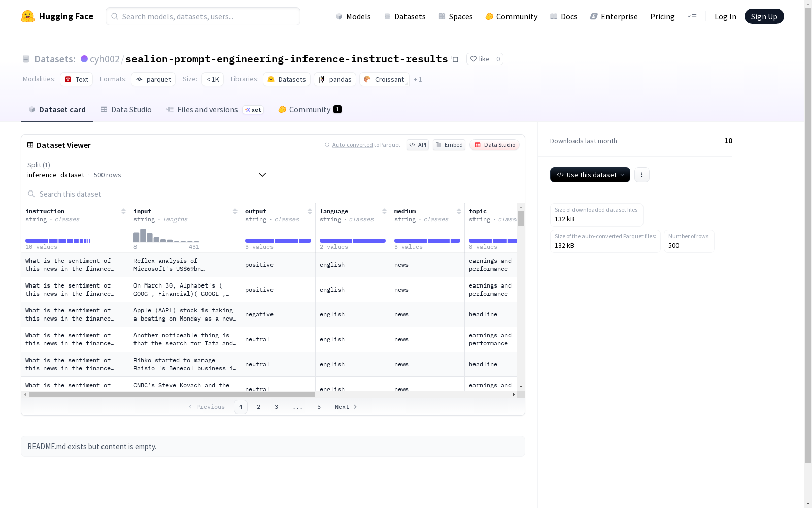Click the 'Apple (AAPL) stock is taking' cell
This screenshot has width=812, height=508.
point(185,314)
